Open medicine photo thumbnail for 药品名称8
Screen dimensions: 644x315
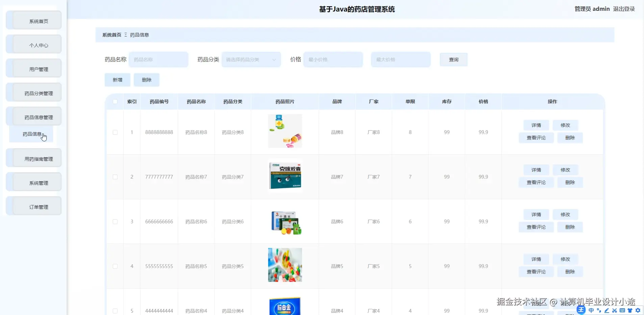coord(285,131)
